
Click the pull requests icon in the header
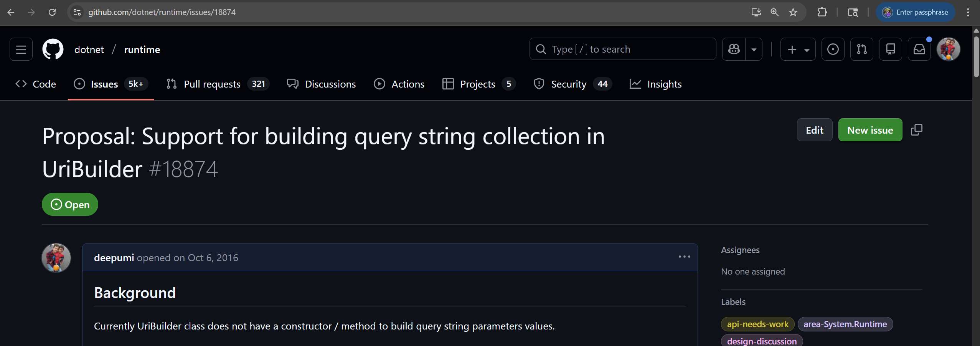pos(861,49)
